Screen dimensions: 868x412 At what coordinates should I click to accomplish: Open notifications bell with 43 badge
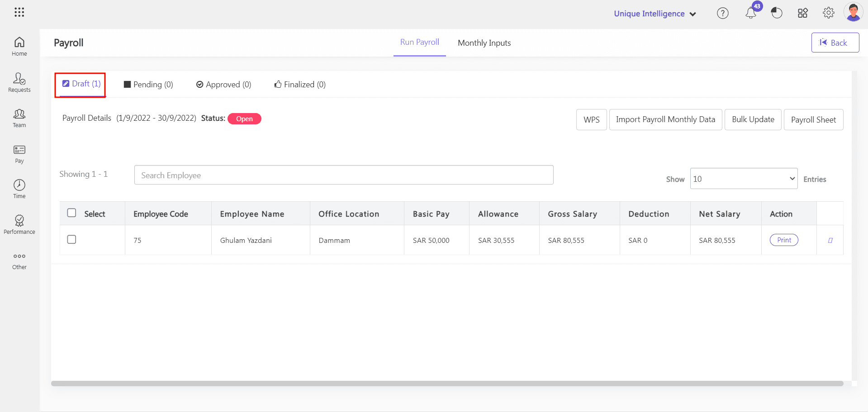(751, 13)
